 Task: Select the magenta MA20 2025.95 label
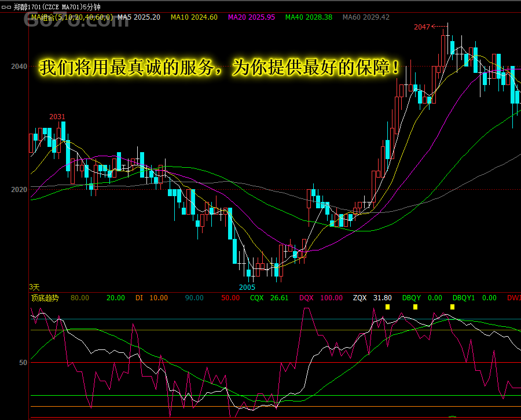[251, 17]
